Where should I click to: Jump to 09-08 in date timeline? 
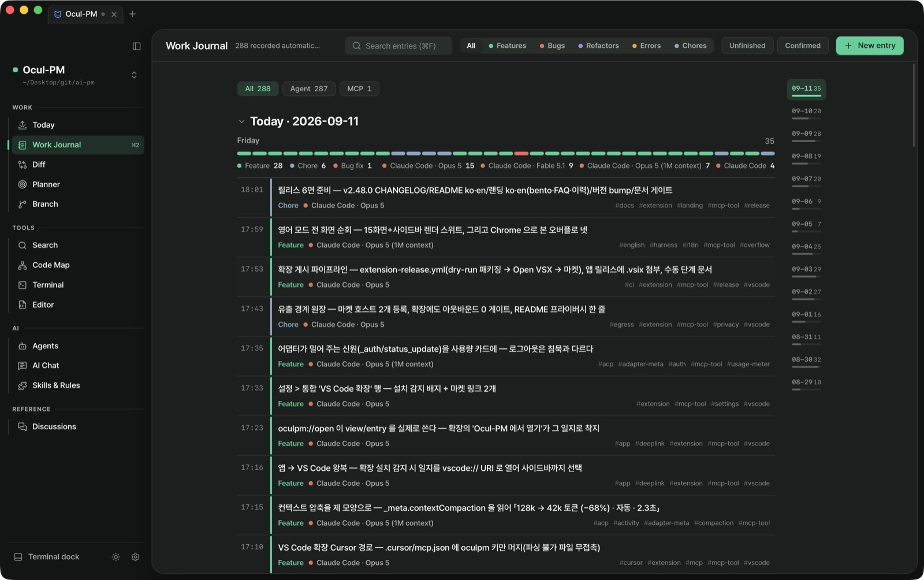806,158
